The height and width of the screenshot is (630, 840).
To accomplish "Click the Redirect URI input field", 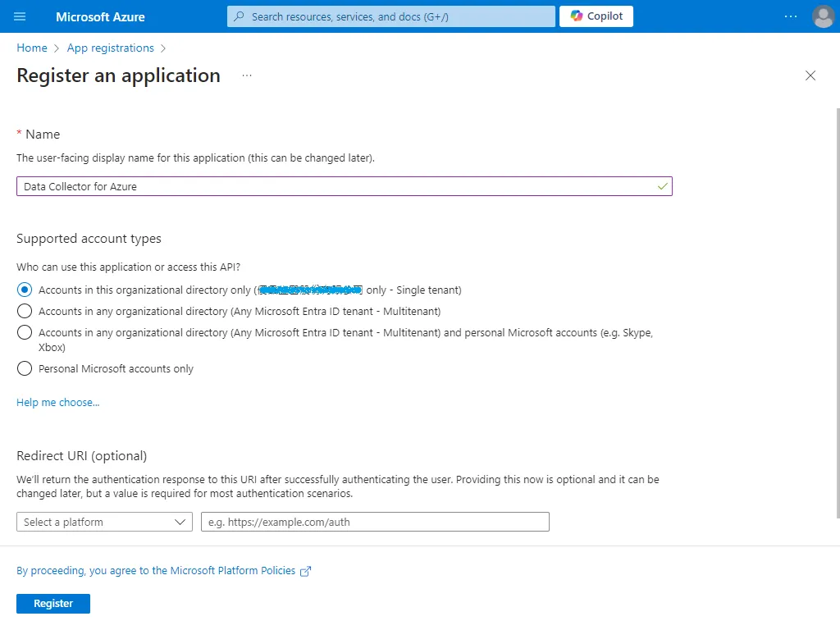I will click(375, 522).
